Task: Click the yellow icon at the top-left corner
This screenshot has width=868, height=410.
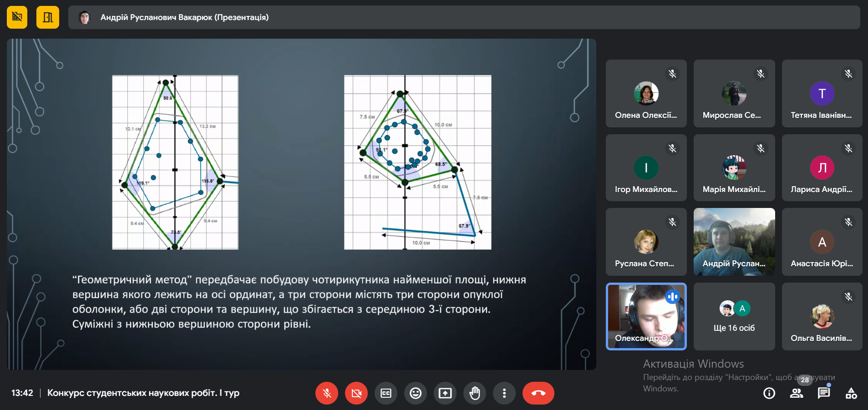Action: [x=17, y=17]
